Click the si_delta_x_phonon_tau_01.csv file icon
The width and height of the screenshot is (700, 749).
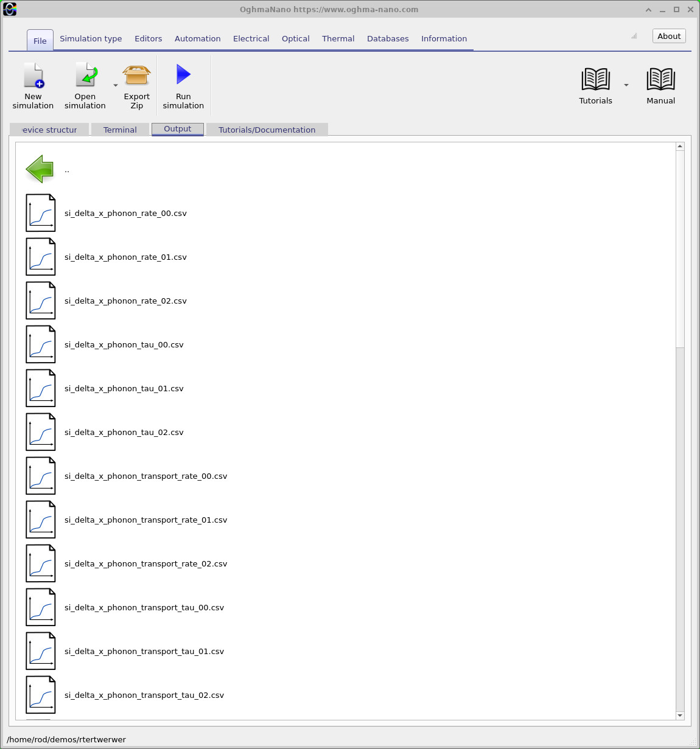pos(41,388)
